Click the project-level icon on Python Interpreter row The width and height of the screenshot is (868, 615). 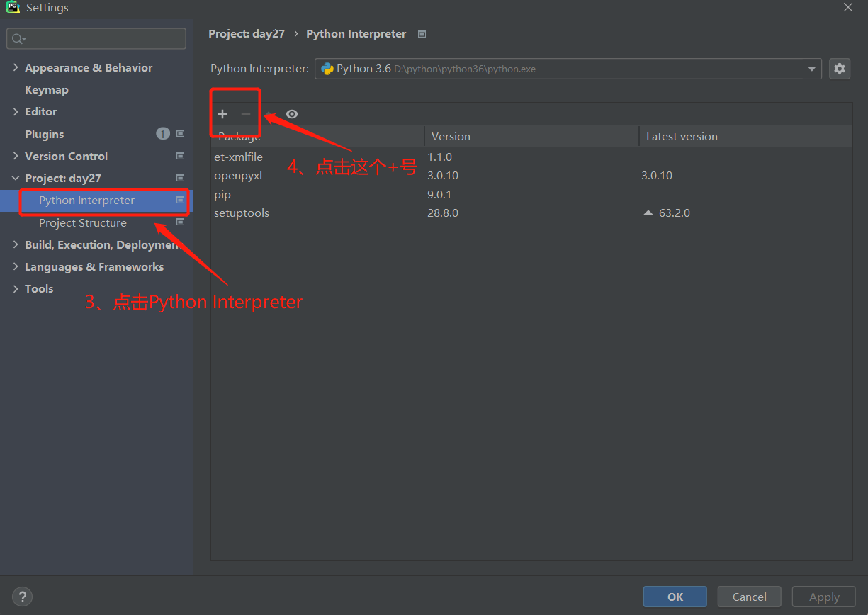pos(180,201)
